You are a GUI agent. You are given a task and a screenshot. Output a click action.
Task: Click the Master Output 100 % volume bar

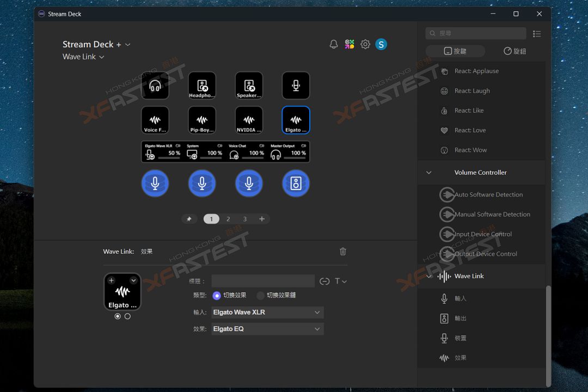coord(295,158)
